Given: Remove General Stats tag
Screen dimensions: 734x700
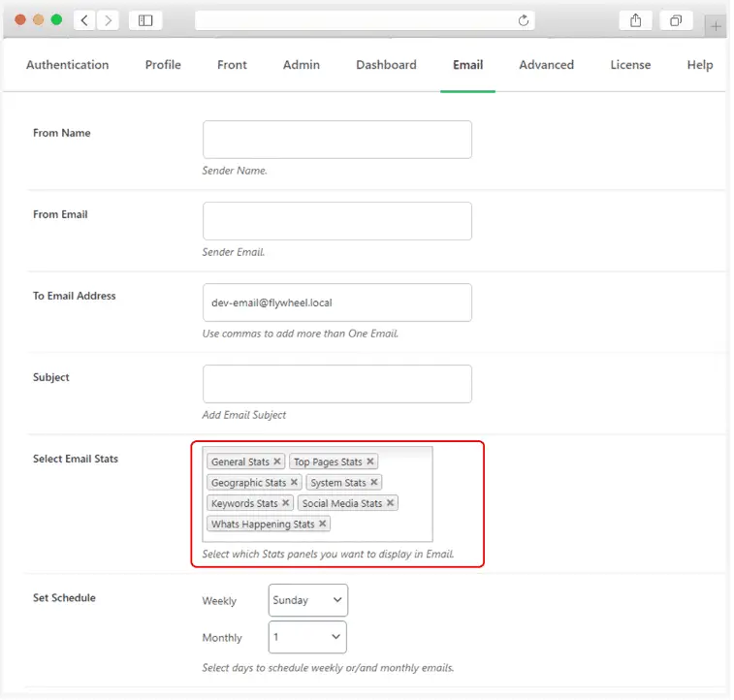Looking at the screenshot, I should point(277,461).
